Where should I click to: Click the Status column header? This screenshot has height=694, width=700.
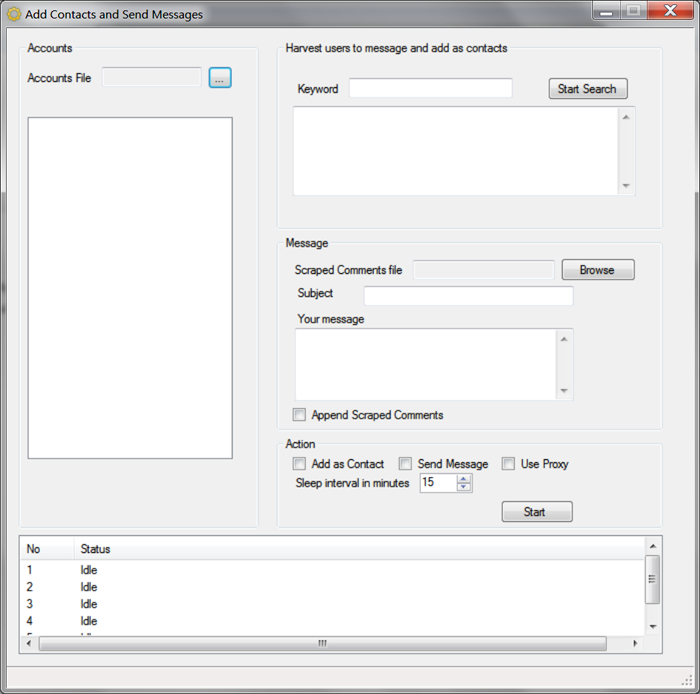click(95, 549)
